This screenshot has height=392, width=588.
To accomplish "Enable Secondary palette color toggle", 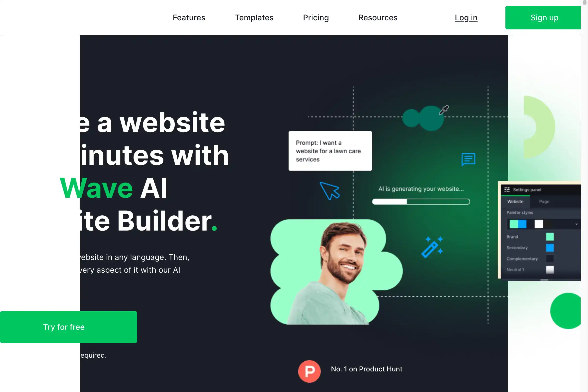I will [550, 248].
